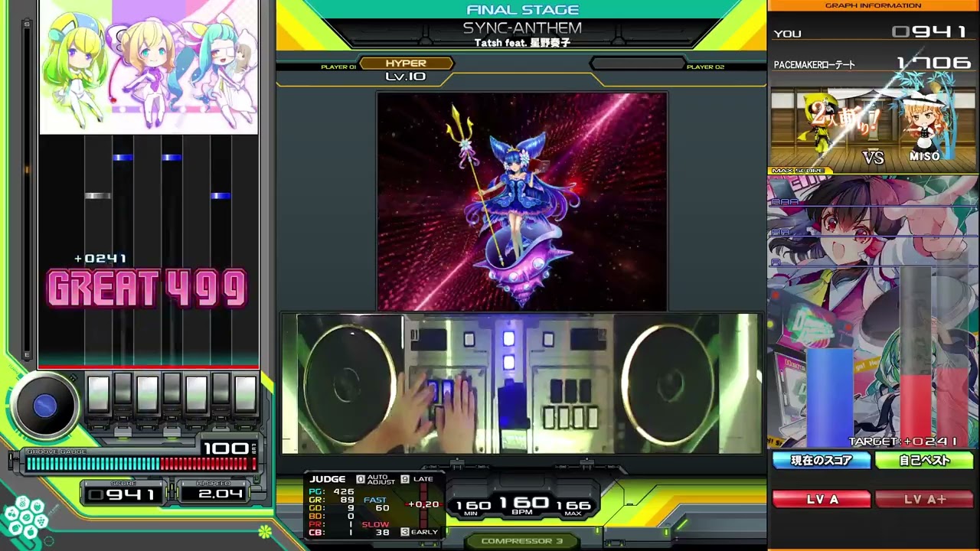The height and width of the screenshot is (551, 980).
Task: Click the blue current score graph bar
Action: [829, 397]
